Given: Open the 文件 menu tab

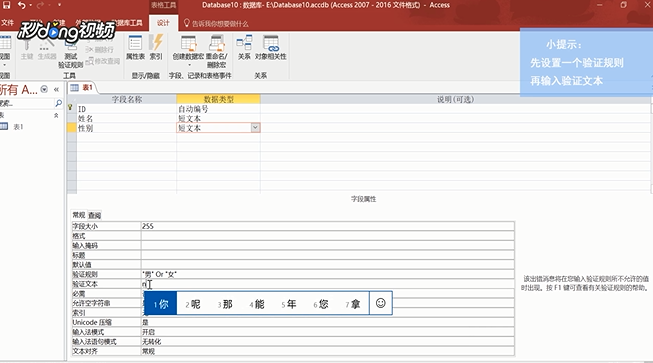Looking at the screenshot, I should pos(7,23).
